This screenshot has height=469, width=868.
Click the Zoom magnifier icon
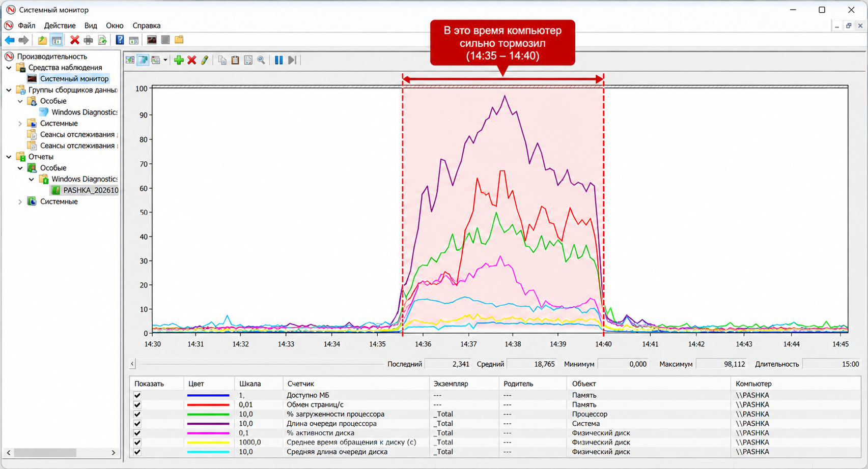[x=261, y=60]
